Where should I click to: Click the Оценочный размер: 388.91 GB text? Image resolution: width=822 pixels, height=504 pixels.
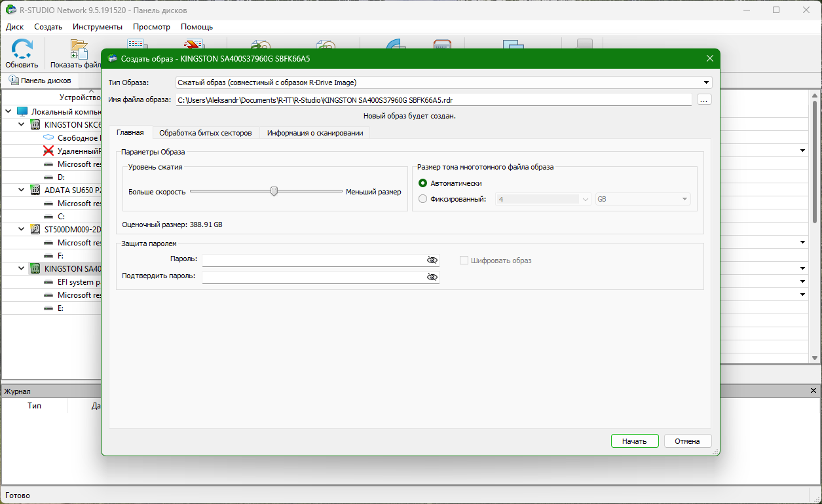pos(172,225)
